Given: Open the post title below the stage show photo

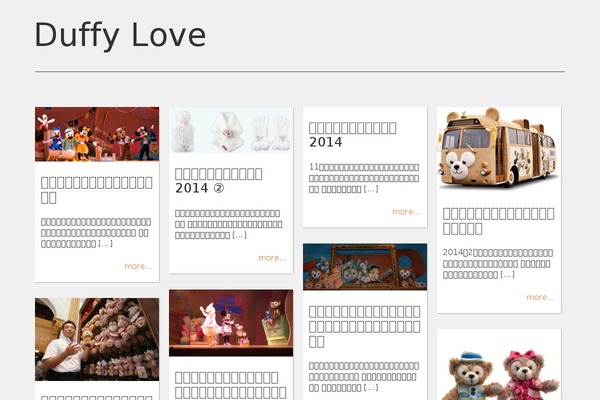Looking at the screenshot, I should pos(97,190).
